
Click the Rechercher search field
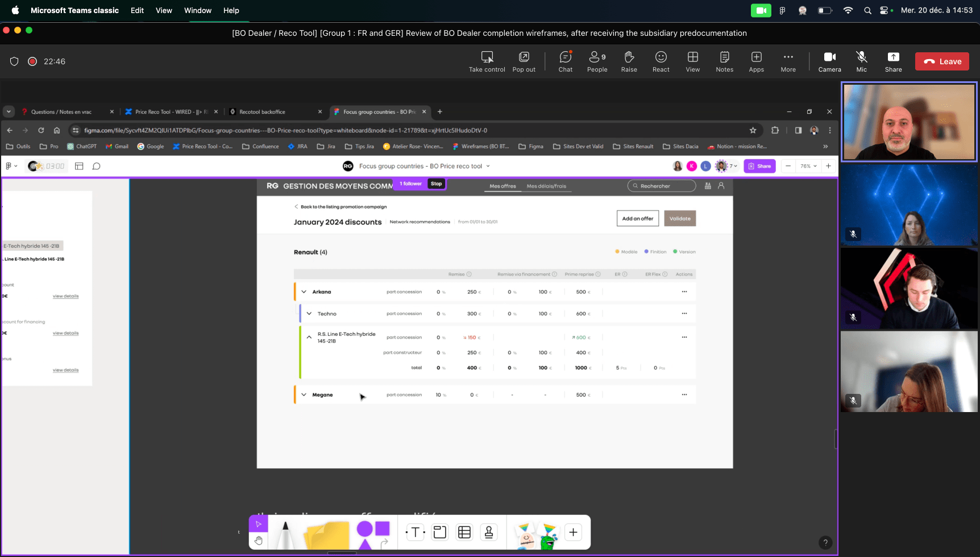[662, 186]
